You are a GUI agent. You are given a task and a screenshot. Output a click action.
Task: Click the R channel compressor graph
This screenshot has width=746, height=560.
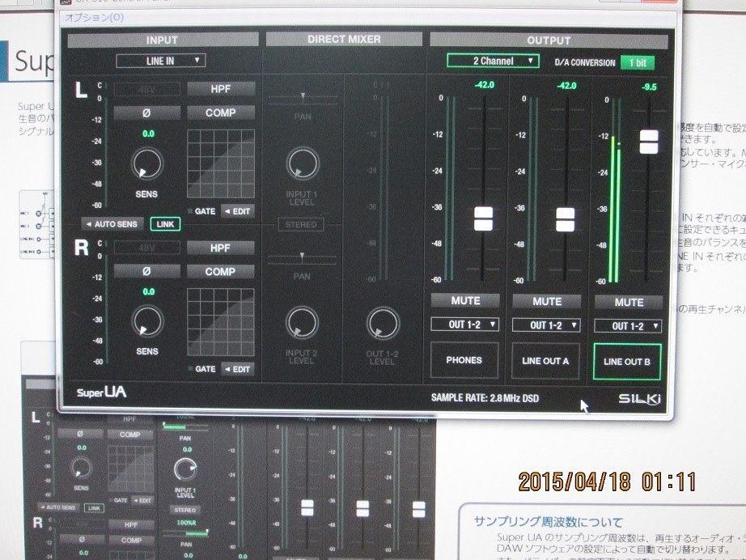point(221,322)
